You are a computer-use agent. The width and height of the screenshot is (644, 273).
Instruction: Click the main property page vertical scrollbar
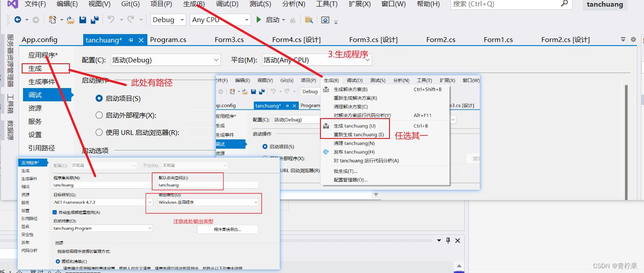626,142
